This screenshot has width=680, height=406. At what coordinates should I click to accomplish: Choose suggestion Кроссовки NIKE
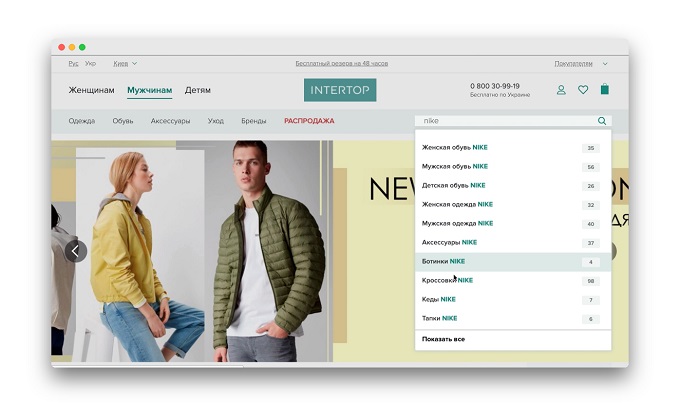[x=513, y=281]
